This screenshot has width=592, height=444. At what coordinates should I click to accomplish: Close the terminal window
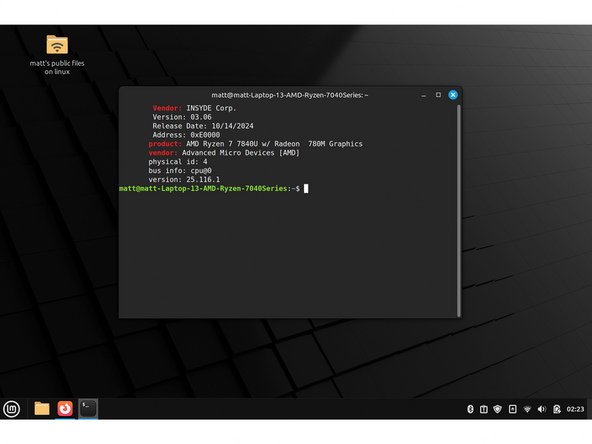pos(453,95)
